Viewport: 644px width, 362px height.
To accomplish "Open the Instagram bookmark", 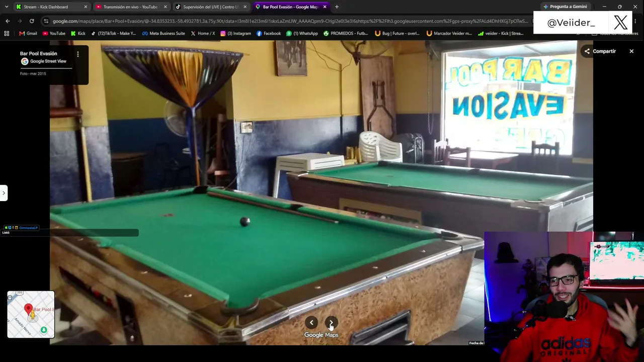I will [235, 34].
